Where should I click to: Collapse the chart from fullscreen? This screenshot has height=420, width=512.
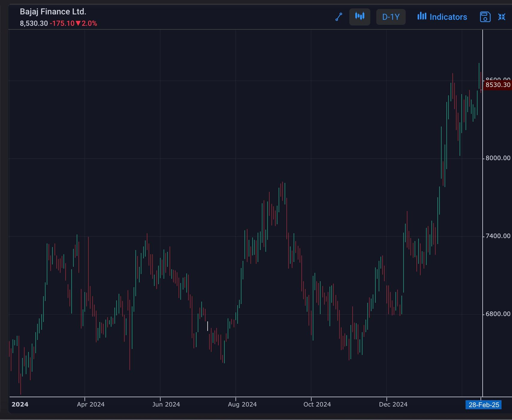[502, 17]
